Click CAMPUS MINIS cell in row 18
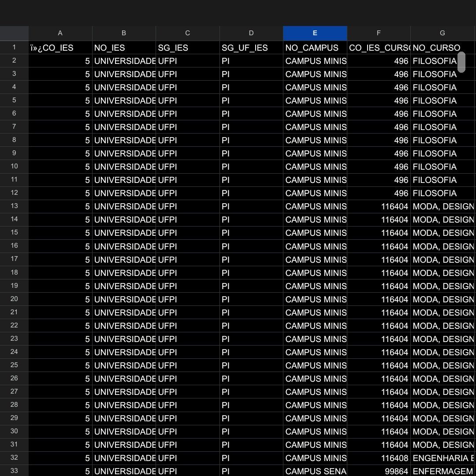This screenshot has height=476, width=476. tap(315, 273)
